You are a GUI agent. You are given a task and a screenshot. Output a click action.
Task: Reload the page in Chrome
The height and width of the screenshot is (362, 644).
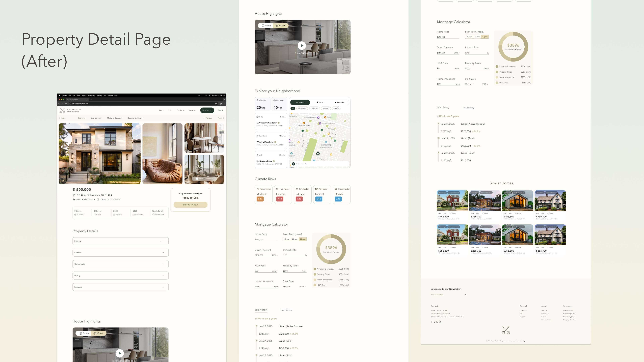[x=66, y=103]
